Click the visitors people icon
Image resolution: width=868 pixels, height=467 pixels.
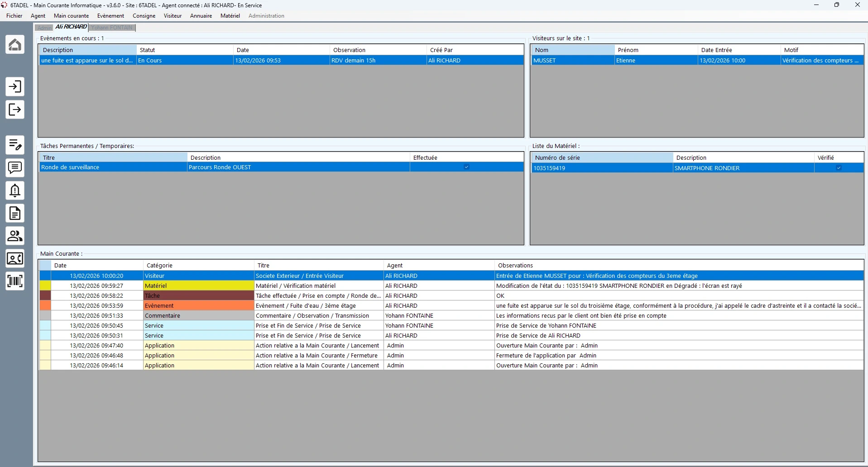click(x=15, y=236)
